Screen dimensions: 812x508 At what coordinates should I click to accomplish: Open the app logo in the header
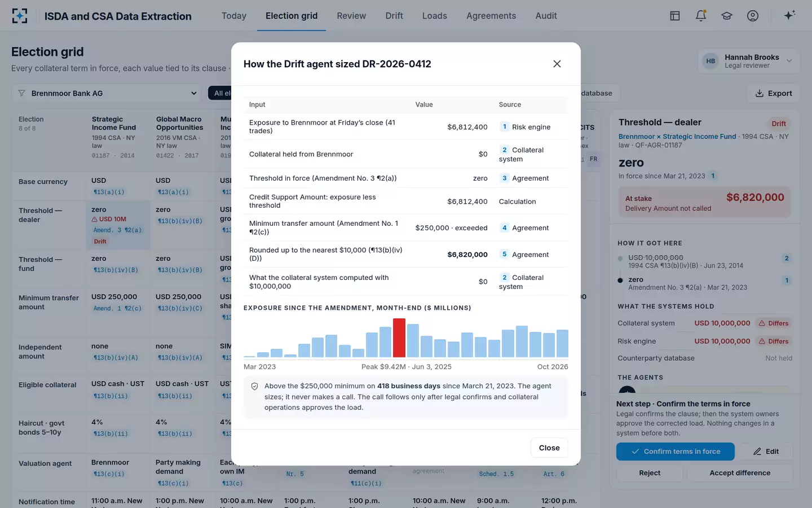(x=20, y=16)
